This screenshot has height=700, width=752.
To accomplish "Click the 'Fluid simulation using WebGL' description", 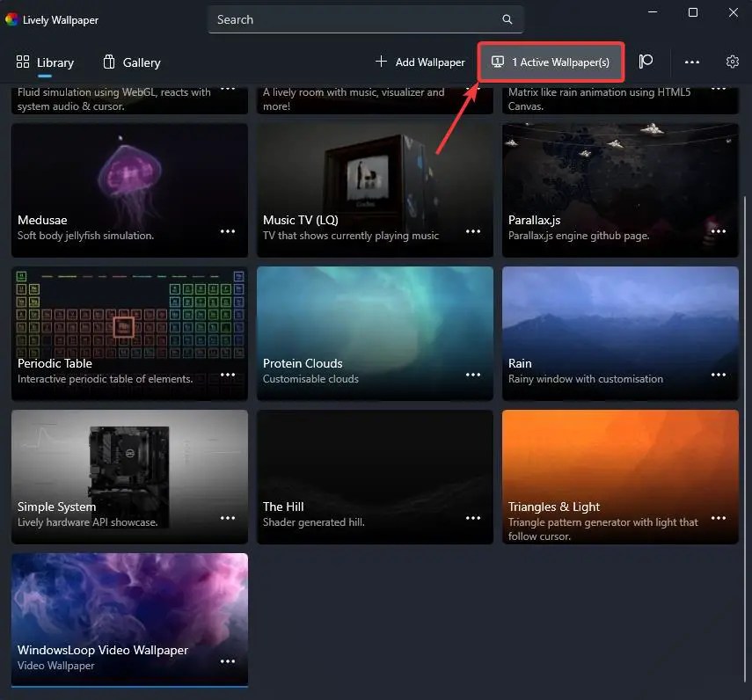I will click(114, 98).
